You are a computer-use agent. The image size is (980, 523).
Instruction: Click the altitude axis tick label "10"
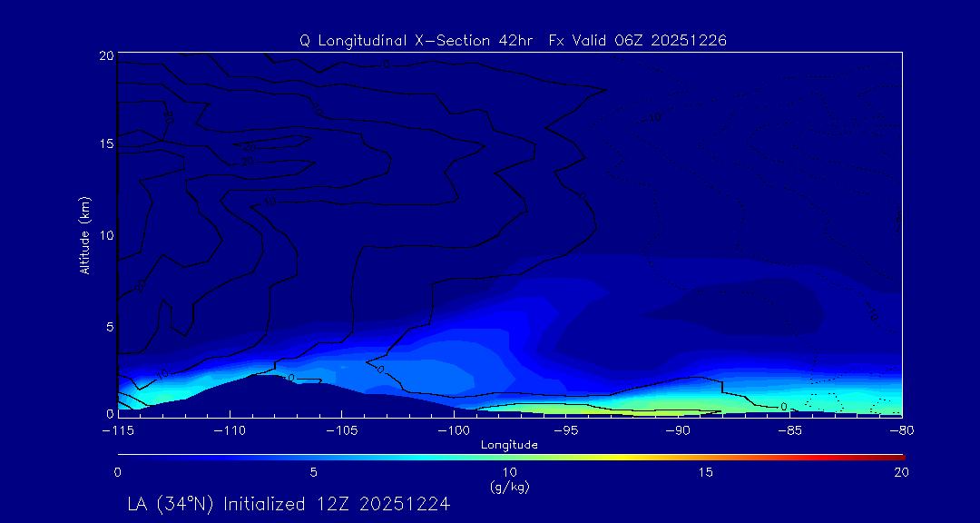point(107,235)
